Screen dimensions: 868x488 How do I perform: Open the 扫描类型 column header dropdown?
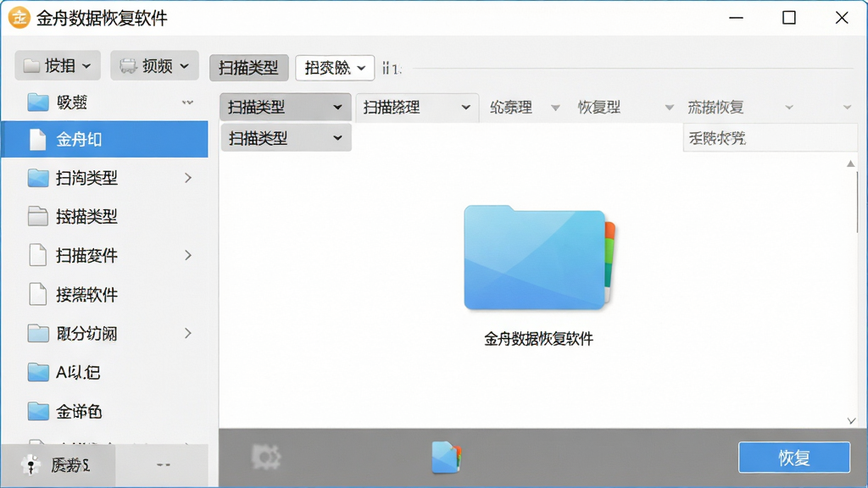click(x=286, y=107)
